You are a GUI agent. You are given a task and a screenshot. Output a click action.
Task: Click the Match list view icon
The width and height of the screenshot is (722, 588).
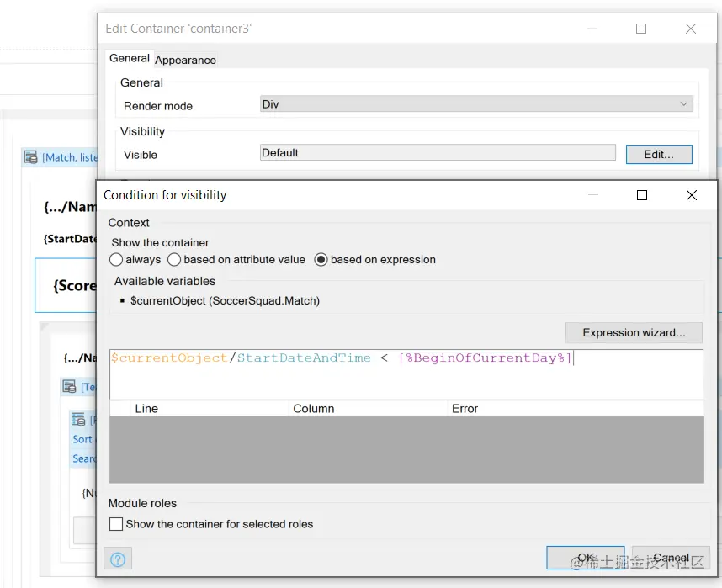coord(31,157)
